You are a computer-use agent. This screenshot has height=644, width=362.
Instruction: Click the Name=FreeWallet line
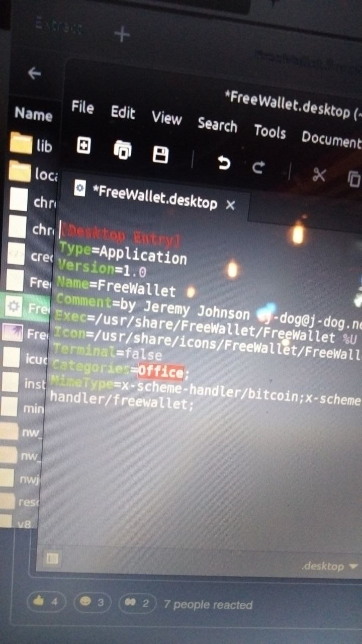[116, 286]
